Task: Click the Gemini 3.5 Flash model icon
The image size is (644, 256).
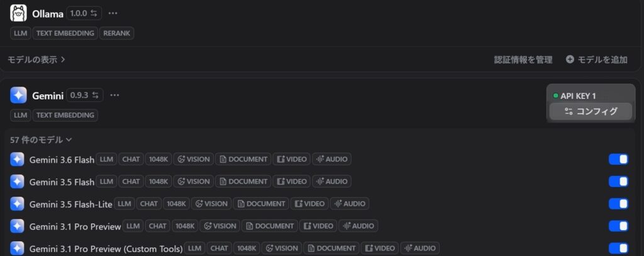Action: point(17,182)
